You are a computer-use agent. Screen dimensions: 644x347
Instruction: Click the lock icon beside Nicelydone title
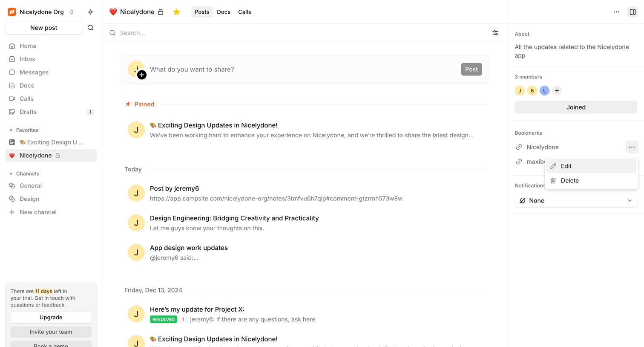[161, 12]
